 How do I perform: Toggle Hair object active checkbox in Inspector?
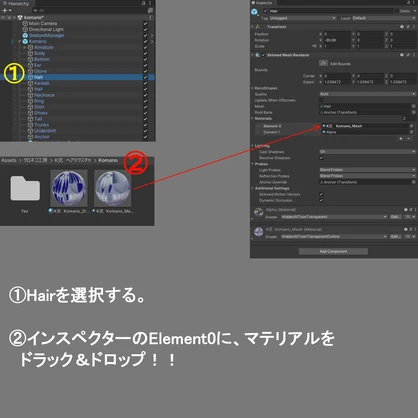[x=265, y=11]
